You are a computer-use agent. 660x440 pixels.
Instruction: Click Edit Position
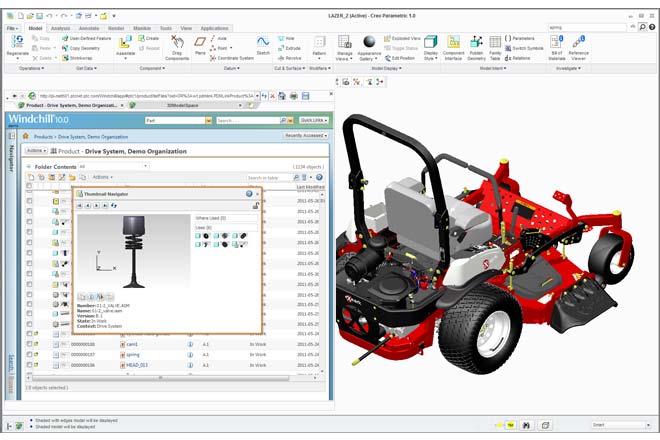(399, 58)
